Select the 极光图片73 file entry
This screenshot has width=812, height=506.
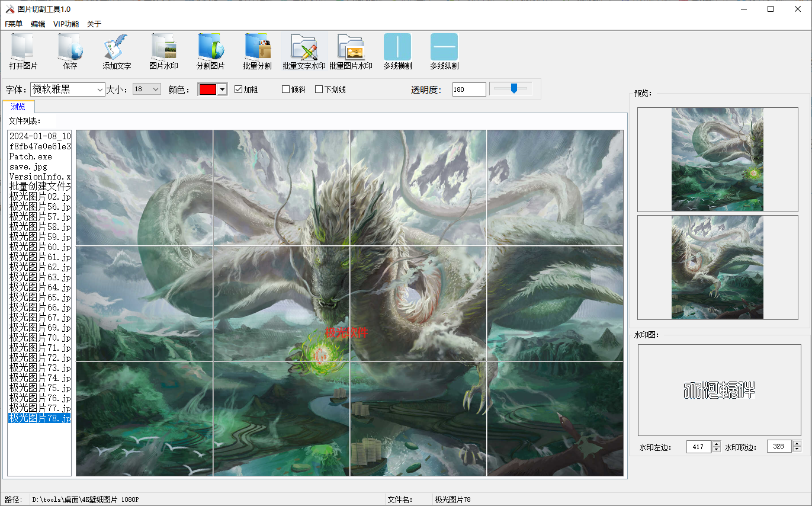(39, 368)
